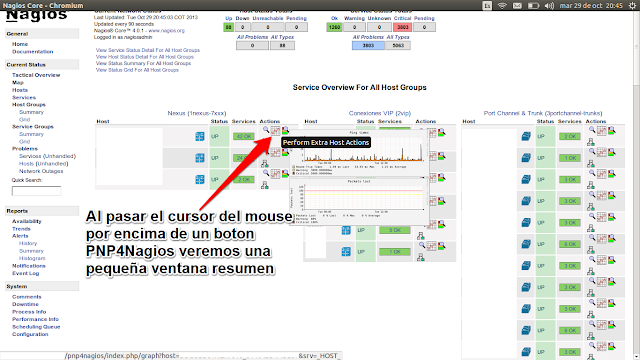
Task: Open service detail icon on Nexus 42 OK row
Action: pos(285,131)
